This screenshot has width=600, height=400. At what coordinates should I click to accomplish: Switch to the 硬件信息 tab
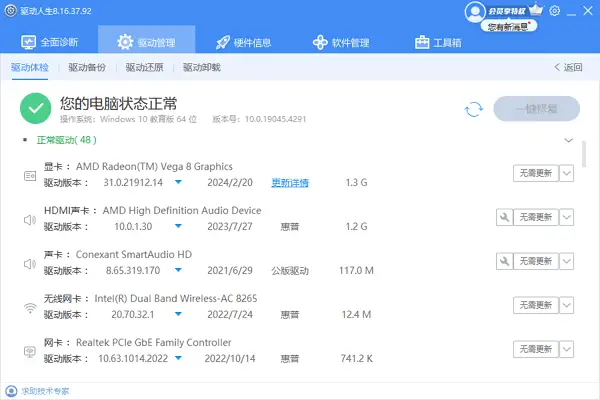[246, 43]
